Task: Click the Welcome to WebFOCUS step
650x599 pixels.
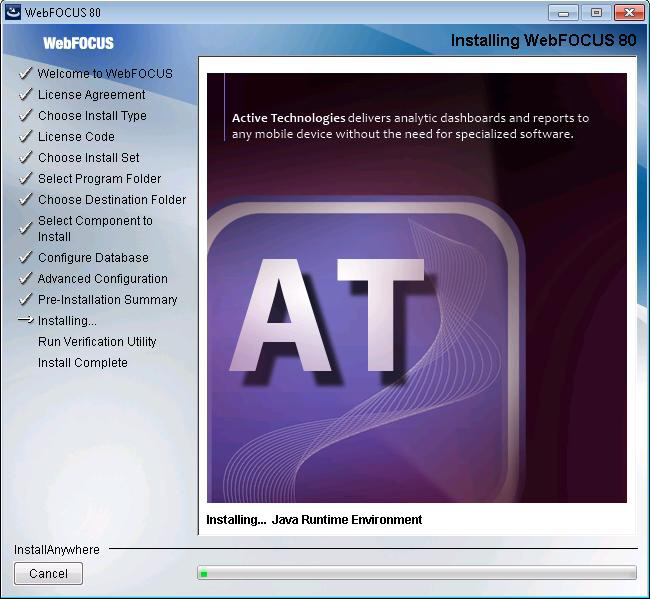Action: pos(105,73)
